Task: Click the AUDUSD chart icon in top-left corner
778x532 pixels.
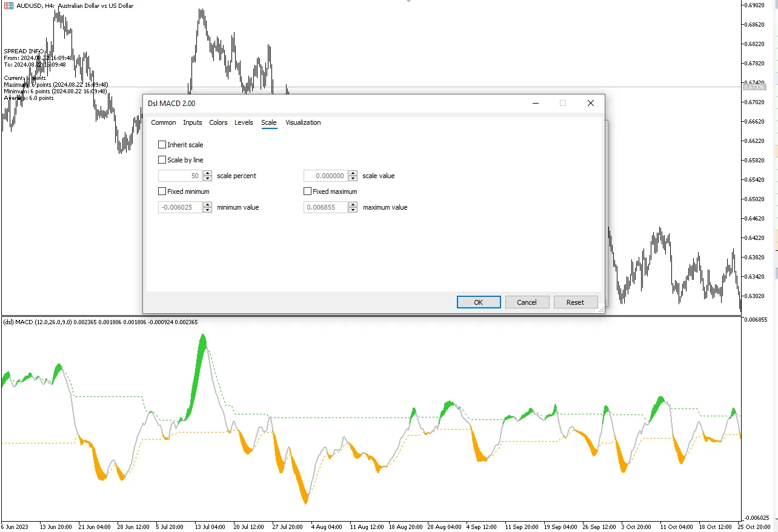Action: pos(7,5)
